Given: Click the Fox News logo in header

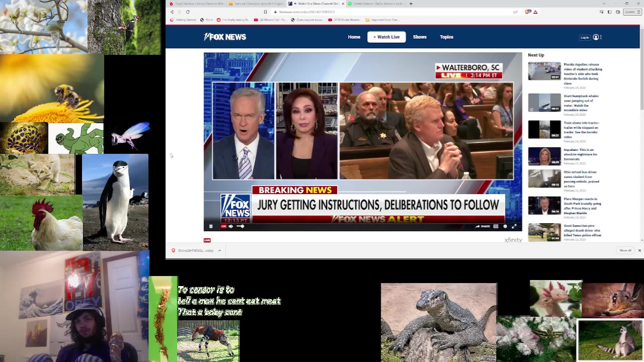Looking at the screenshot, I should coord(225,37).
